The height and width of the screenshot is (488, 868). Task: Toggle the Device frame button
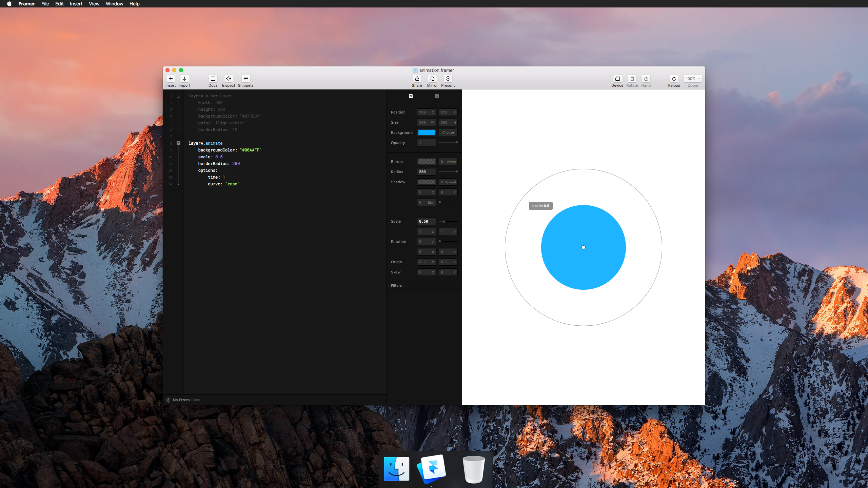(x=617, y=79)
